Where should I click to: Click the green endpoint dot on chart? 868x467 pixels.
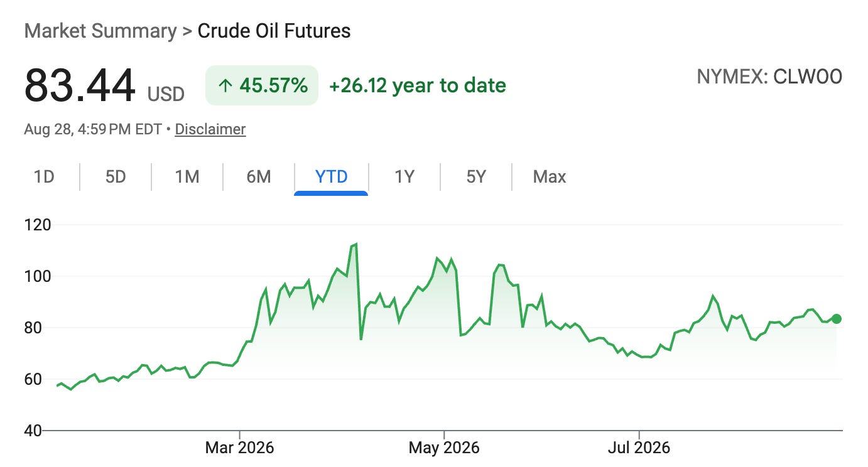click(837, 319)
